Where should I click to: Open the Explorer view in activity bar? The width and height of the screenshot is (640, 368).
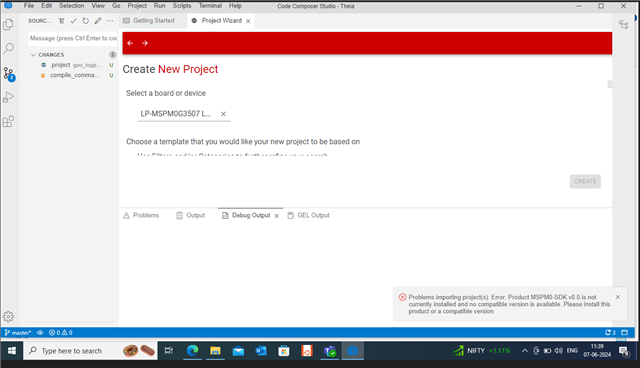click(8, 24)
